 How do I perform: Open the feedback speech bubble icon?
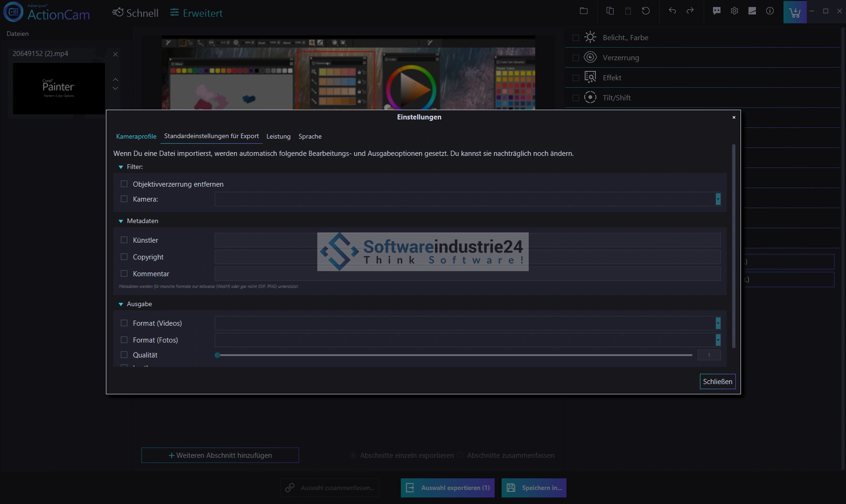[717, 11]
